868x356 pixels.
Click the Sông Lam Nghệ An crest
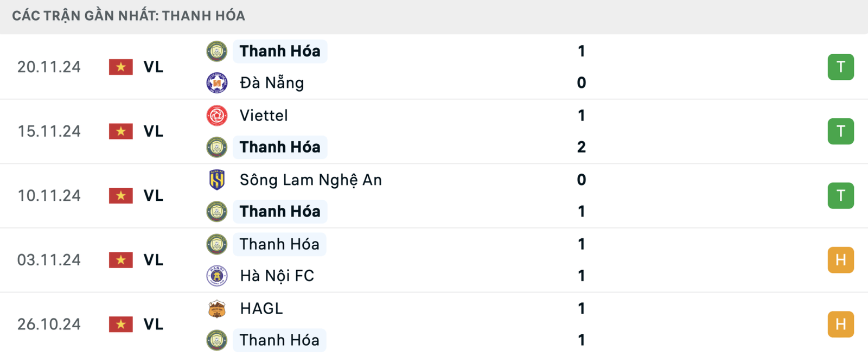click(217, 180)
